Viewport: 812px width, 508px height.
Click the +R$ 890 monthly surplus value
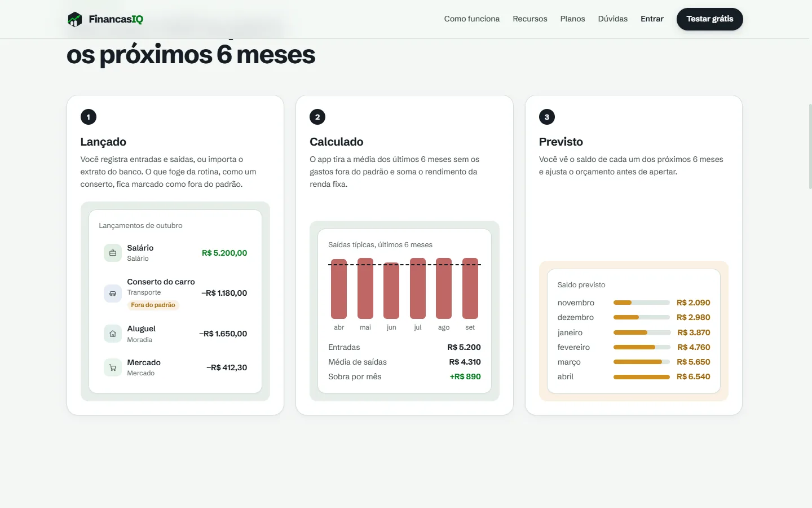click(x=465, y=376)
